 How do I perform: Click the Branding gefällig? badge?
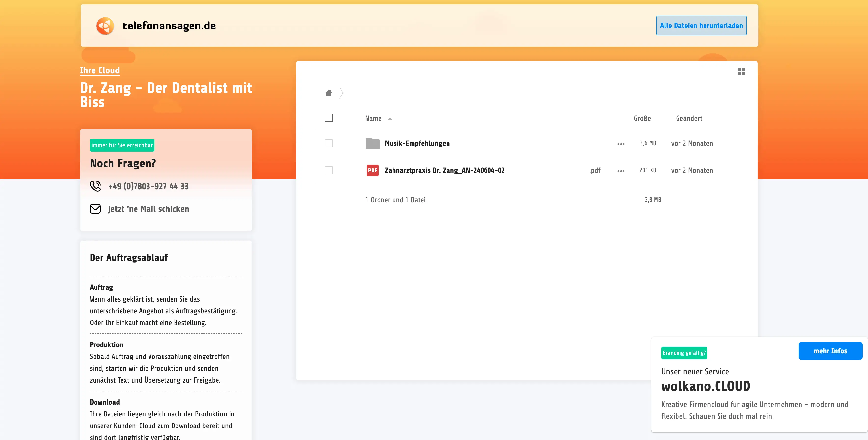pyautogui.click(x=684, y=353)
